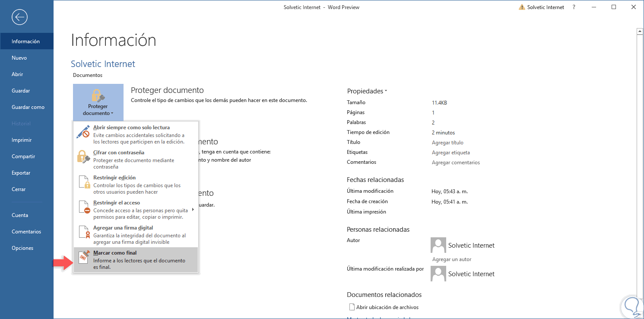Expand the Restringir el acceso submenu arrow

pos(193,210)
